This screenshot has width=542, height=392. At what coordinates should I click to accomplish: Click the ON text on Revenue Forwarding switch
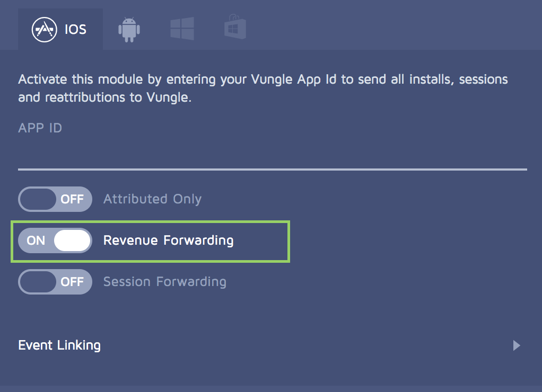(x=36, y=240)
